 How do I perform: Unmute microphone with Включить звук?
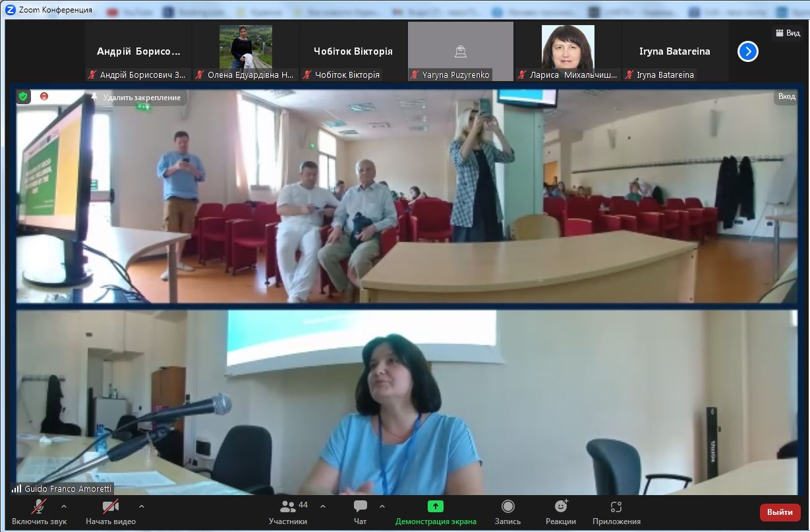(x=40, y=506)
